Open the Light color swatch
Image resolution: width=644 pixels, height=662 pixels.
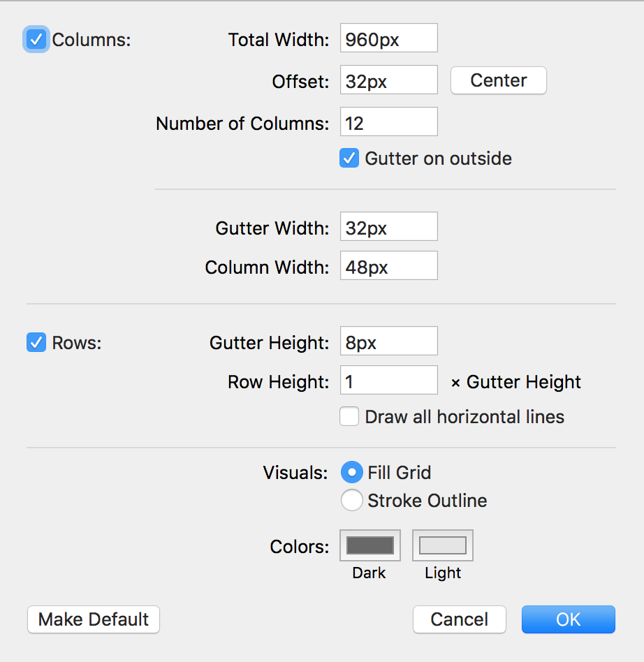[443, 545]
